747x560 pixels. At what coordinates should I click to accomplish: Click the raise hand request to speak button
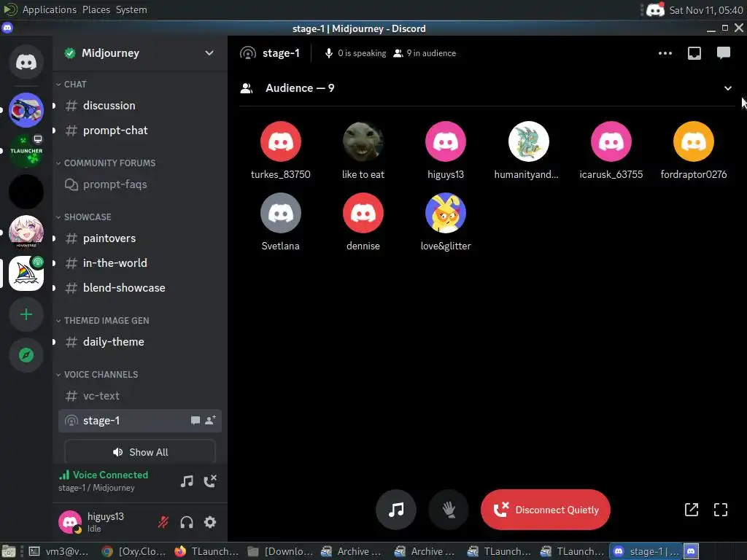(x=449, y=510)
